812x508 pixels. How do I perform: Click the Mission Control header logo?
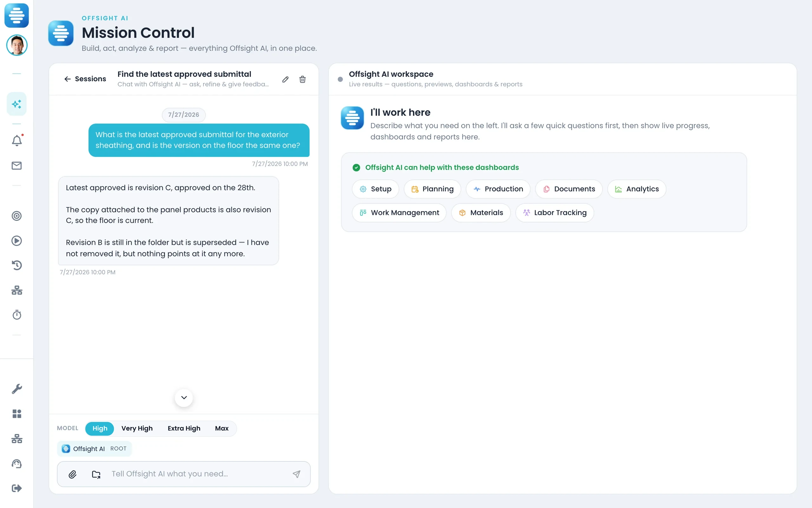[61, 33]
